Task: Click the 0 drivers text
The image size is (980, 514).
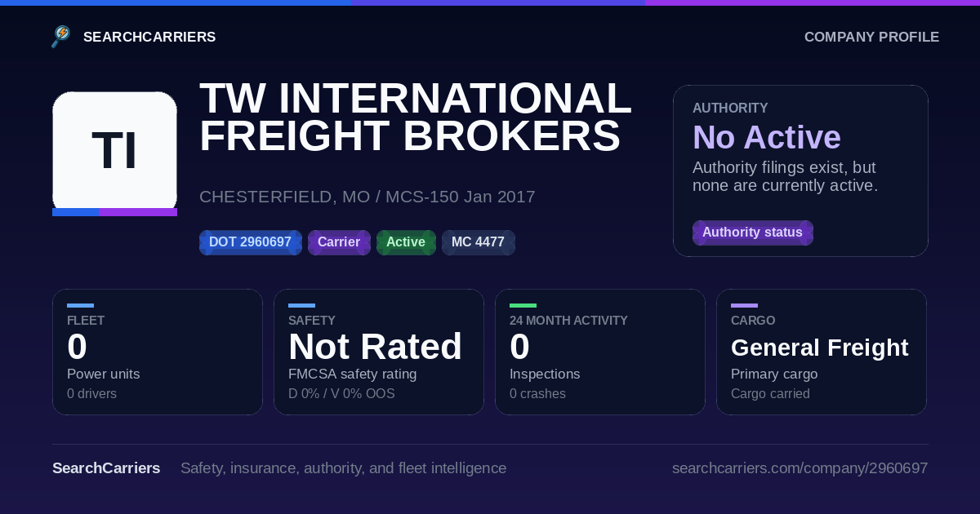Action: click(91, 394)
